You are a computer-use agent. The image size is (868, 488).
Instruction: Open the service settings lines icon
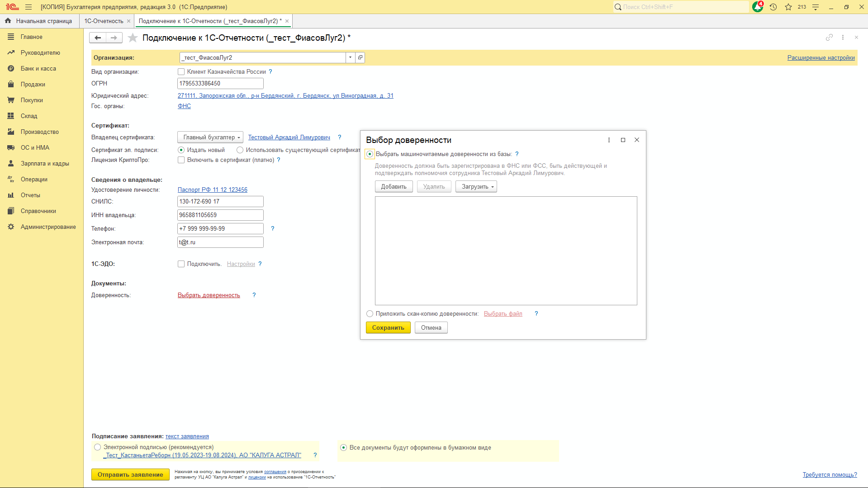click(x=816, y=7)
